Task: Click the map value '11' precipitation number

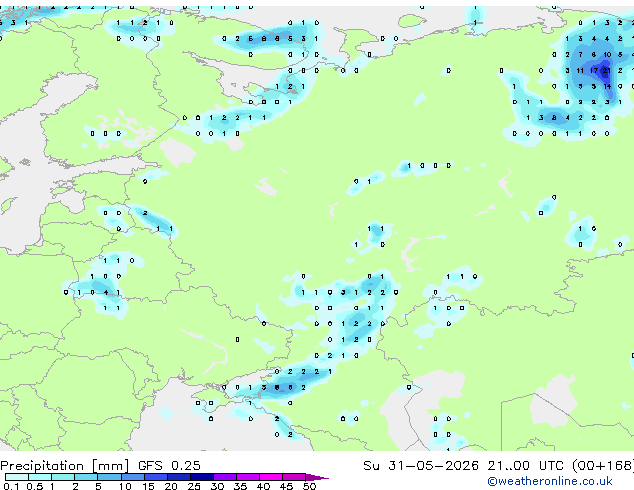Action: [x=580, y=70]
